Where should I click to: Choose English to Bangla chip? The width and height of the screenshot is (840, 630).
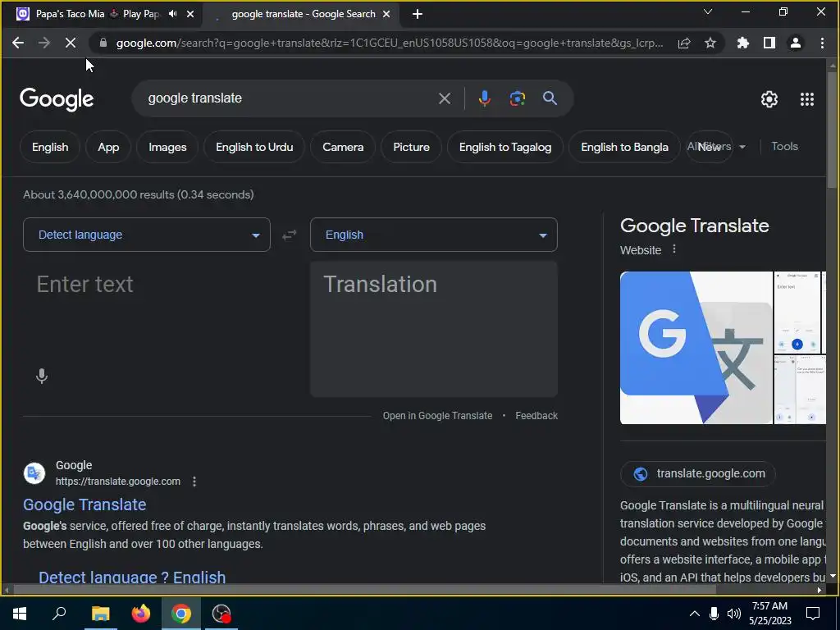click(624, 147)
